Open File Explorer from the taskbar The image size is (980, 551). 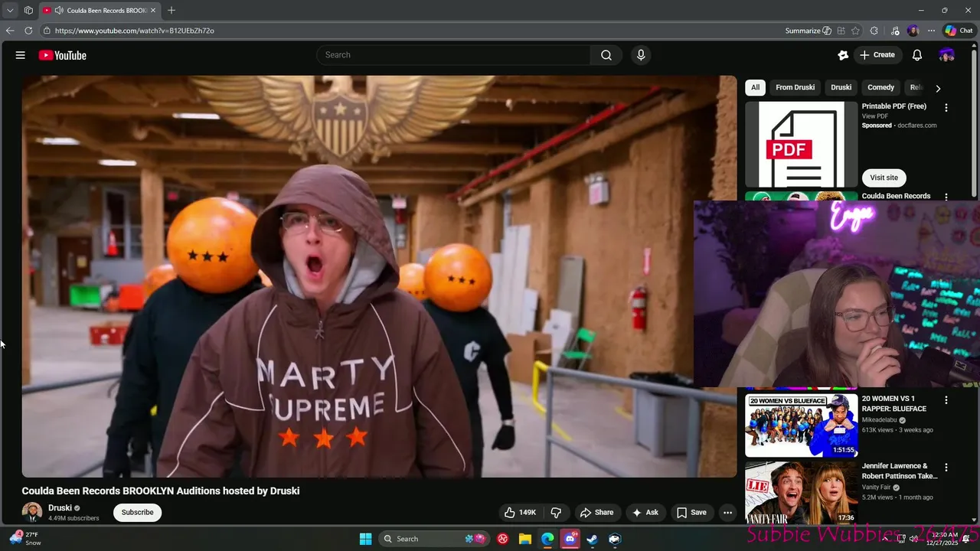coord(525,539)
